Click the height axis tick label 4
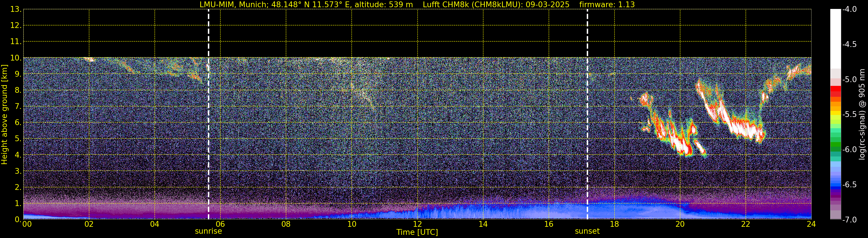 (18, 155)
